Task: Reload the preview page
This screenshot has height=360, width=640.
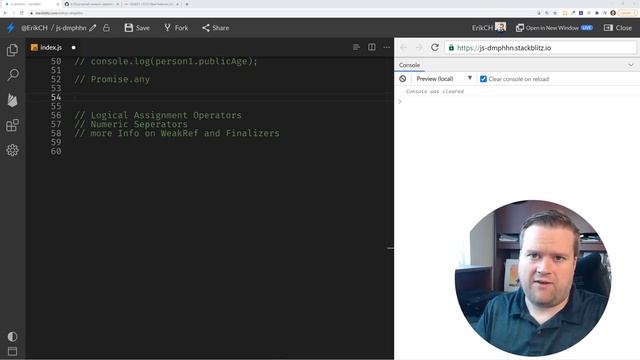Action: [x=435, y=47]
